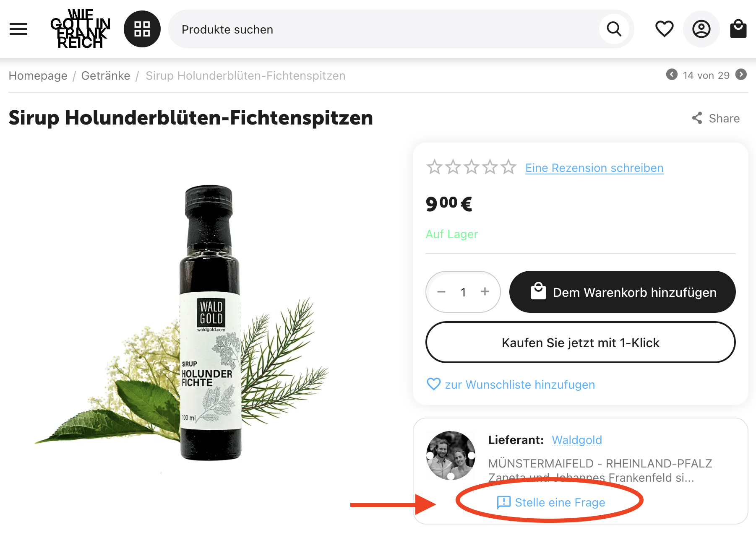Go to next product arrow

pos(741,75)
